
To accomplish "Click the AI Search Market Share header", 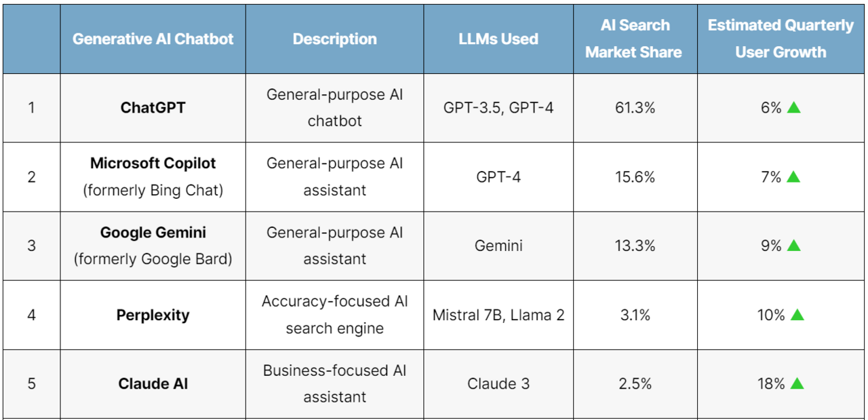I will point(635,39).
